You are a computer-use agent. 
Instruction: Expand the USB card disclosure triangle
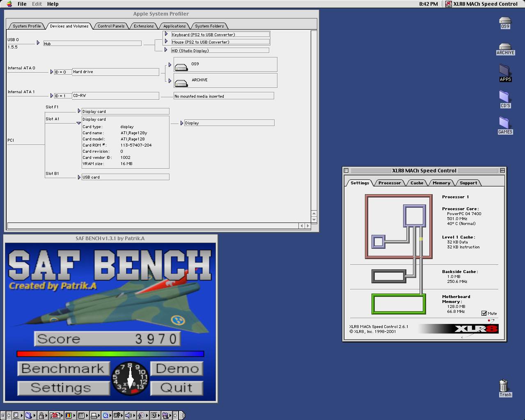[x=79, y=177]
